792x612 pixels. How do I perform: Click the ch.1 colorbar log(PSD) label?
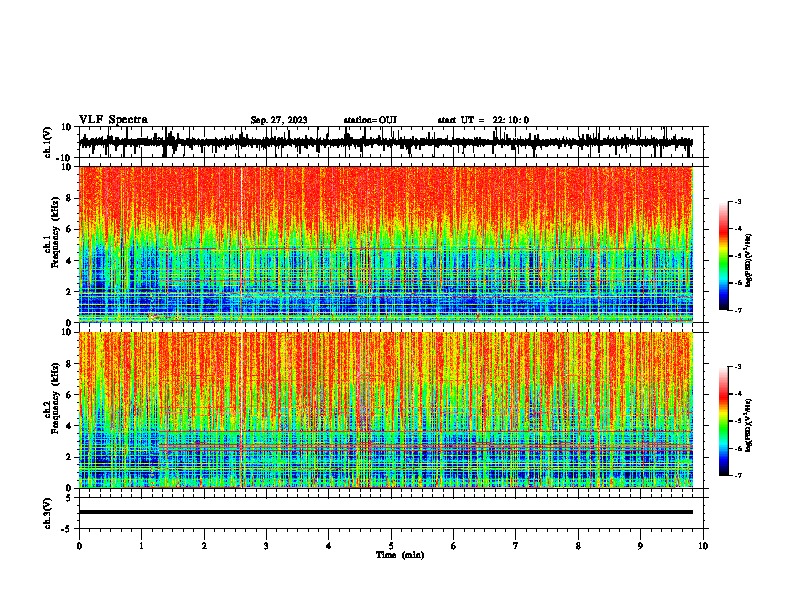tap(748, 261)
